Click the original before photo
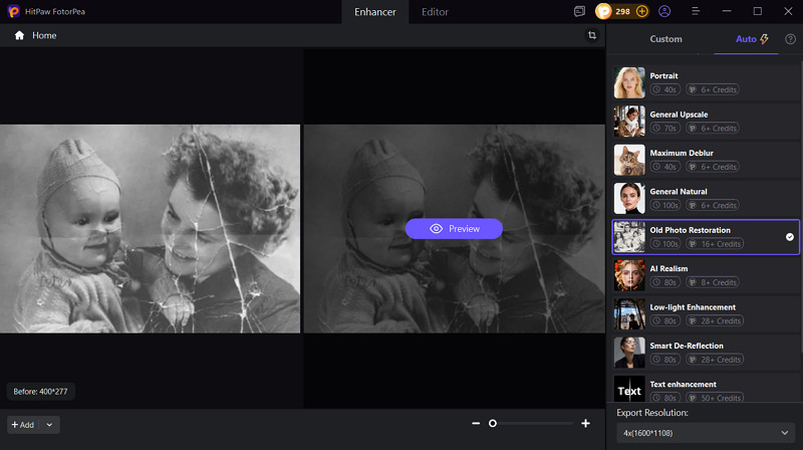Screen dimensions: 803x450 point(150,229)
